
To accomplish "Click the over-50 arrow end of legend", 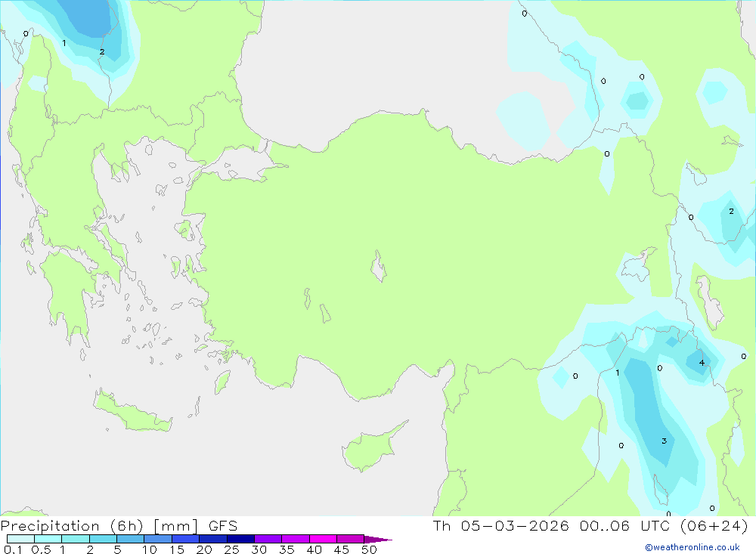I will (377, 539).
